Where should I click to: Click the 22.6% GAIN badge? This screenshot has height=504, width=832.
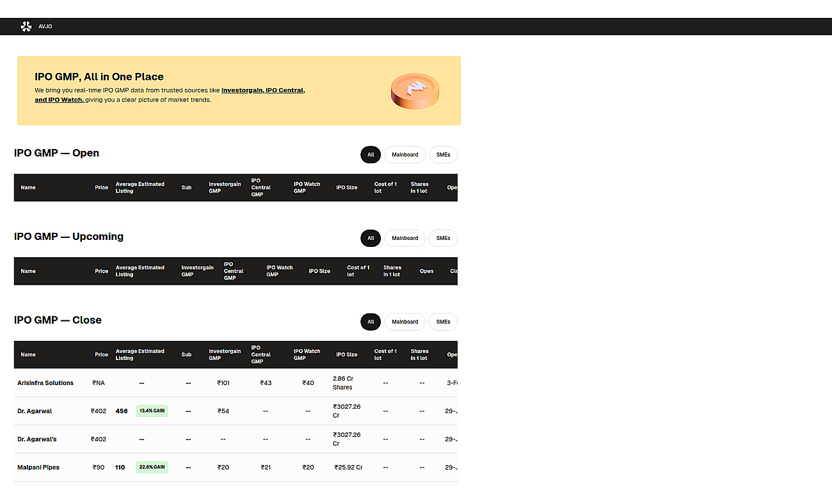click(x=152, y=468)
